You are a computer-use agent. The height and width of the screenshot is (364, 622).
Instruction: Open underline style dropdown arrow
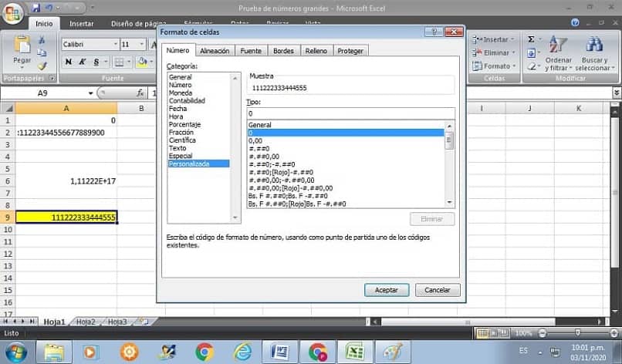105,62
